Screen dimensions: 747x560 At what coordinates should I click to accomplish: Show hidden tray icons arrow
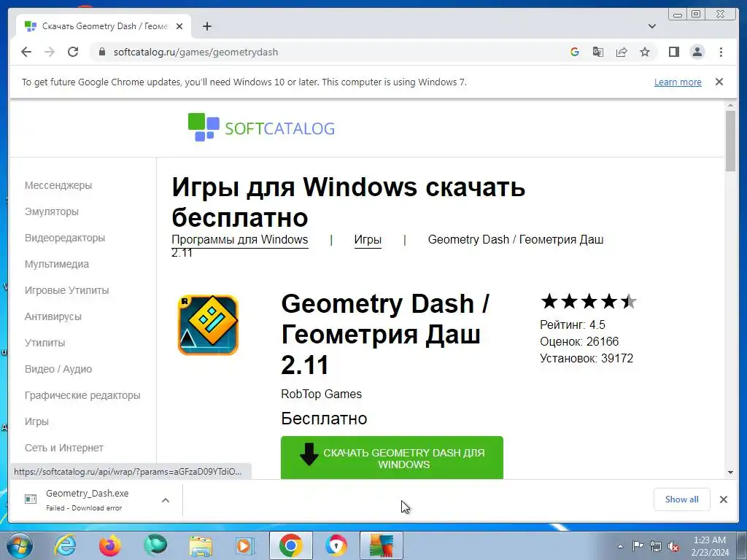point(620,546)
